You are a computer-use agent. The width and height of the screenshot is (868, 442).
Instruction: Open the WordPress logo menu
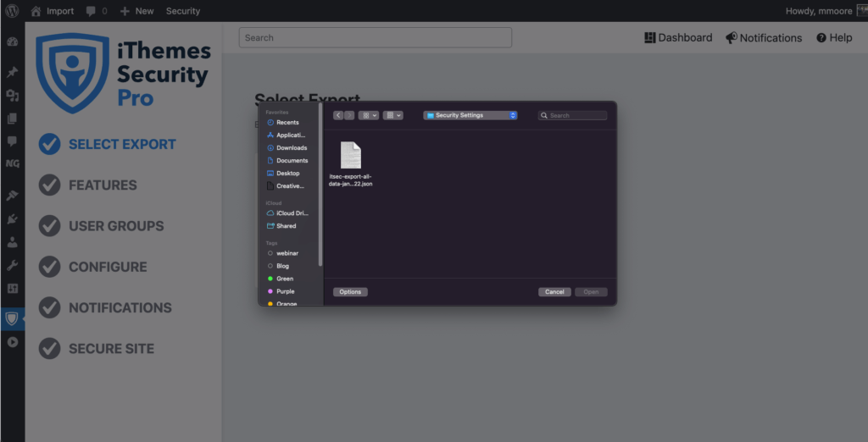click(12, 11)
